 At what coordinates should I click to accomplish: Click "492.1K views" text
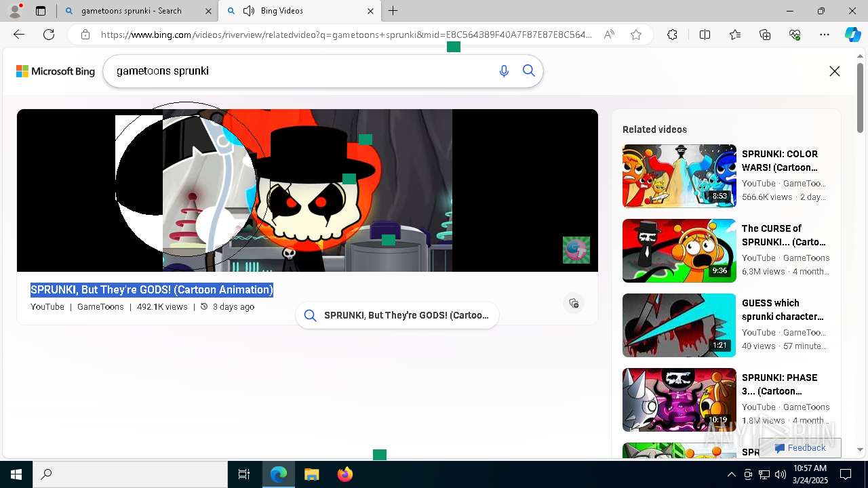[x=162, y=307]
